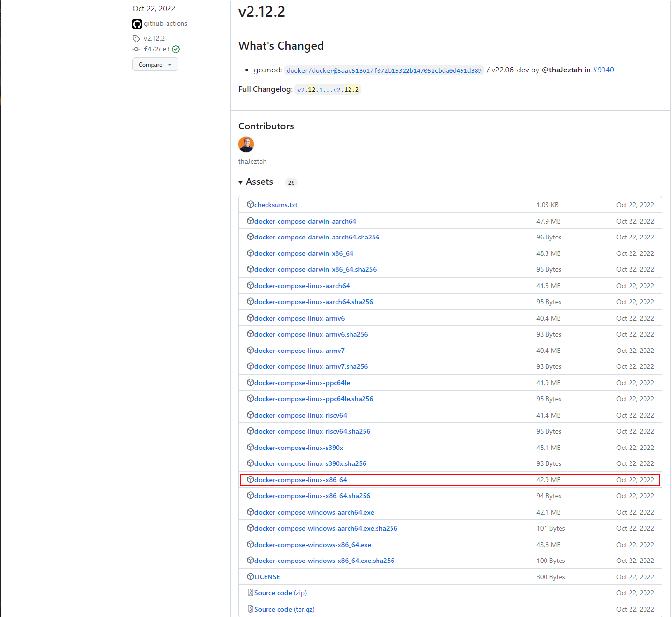Open the github-actions author link
Screen dimensions: 672x617
tap(165, 24)
